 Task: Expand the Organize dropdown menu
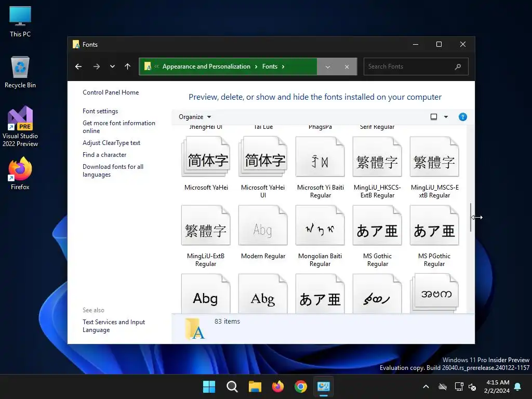pyautogui.click(x=195, y=117)
